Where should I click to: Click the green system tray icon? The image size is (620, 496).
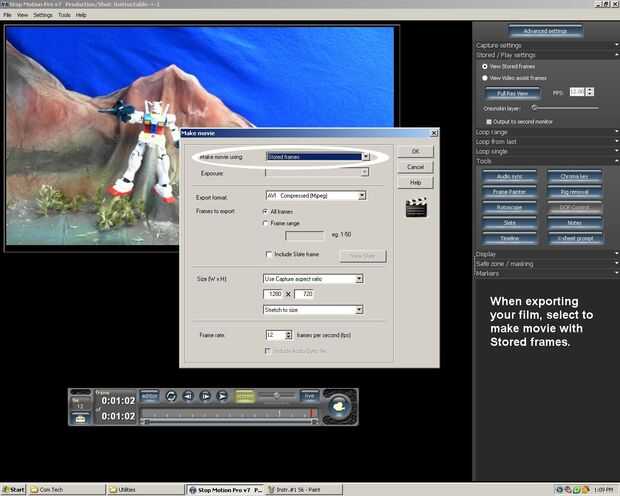click(x=577, y=490)
